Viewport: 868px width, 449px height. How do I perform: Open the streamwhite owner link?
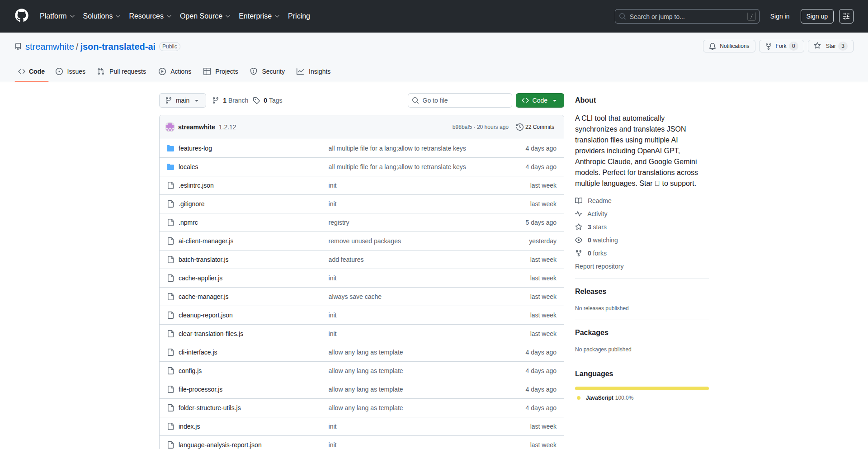click(x=50, y=47)
